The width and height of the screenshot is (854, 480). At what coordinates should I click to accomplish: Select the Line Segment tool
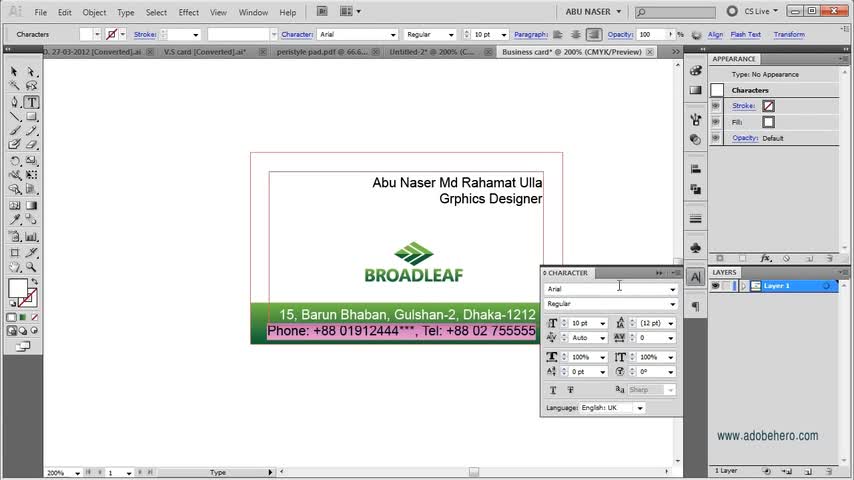[x=14, y=117]
